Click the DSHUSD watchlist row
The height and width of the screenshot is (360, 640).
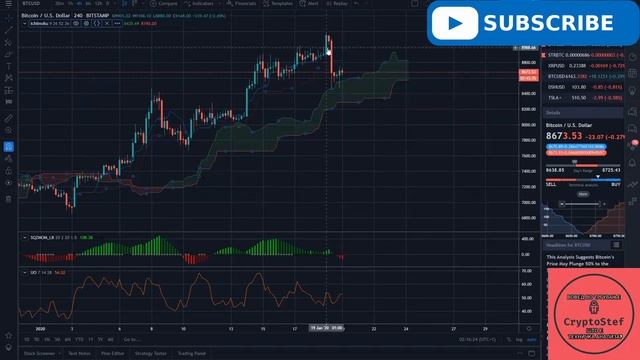584,87
